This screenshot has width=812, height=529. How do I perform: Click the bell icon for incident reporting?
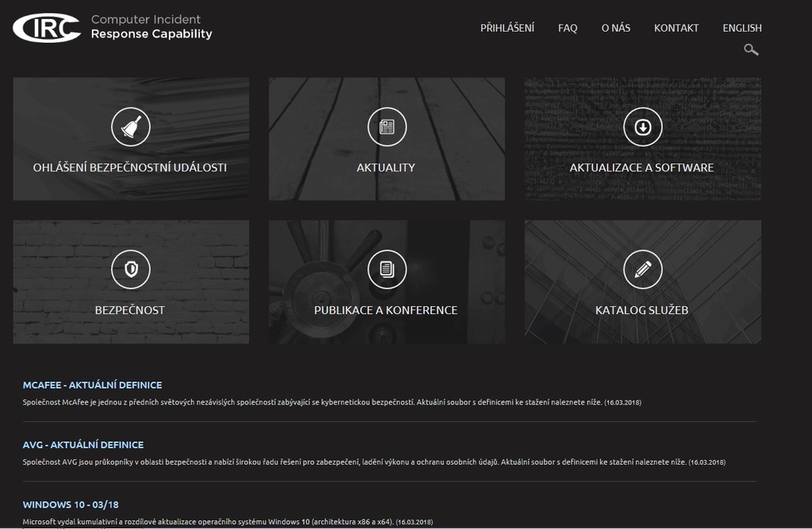pos(131,127)
